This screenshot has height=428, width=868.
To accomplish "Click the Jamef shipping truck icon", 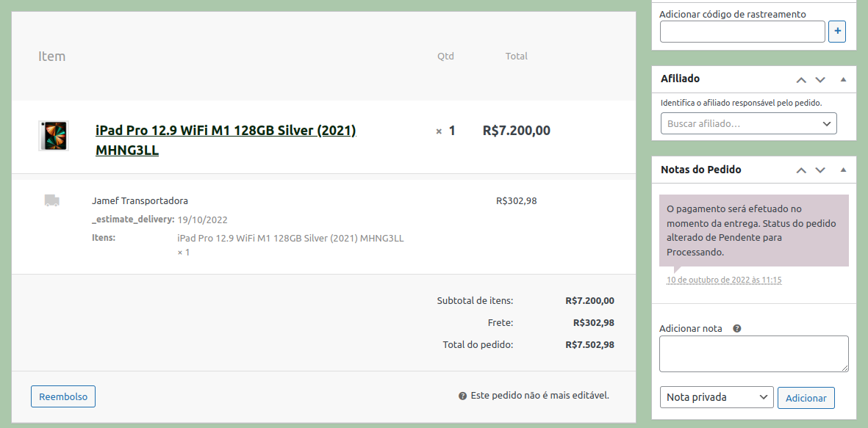I will point(51,200).
